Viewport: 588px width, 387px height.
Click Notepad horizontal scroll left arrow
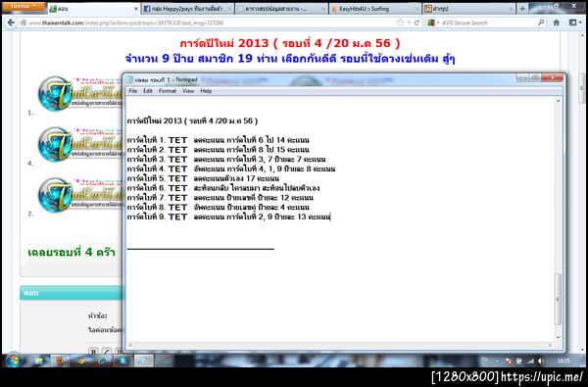[130, 345]
